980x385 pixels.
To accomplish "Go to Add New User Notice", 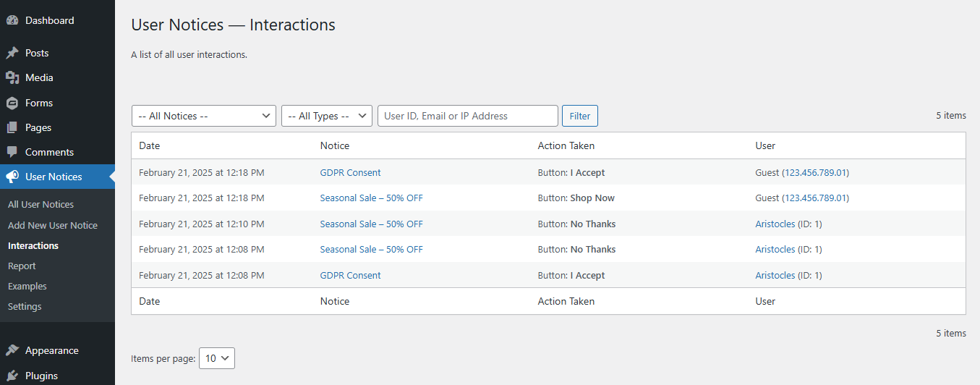I will tap(52, 225).
